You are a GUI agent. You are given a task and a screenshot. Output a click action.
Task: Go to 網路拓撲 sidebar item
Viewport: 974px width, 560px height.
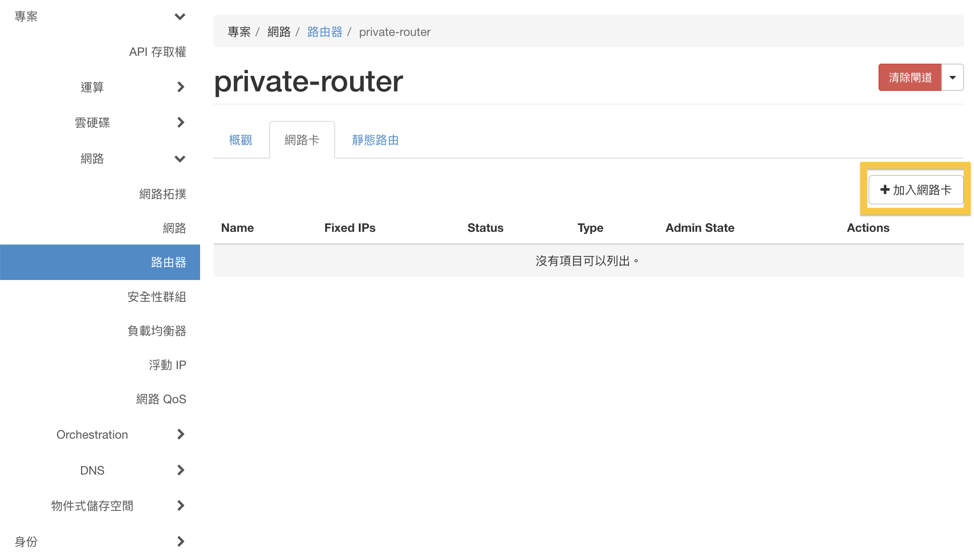point(162,194)
